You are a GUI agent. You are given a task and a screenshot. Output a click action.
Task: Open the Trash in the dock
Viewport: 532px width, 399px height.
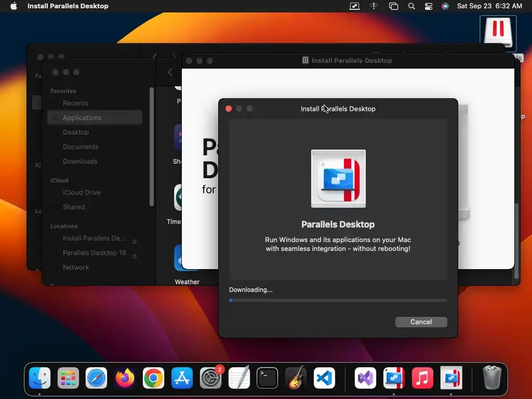point(491,378)
